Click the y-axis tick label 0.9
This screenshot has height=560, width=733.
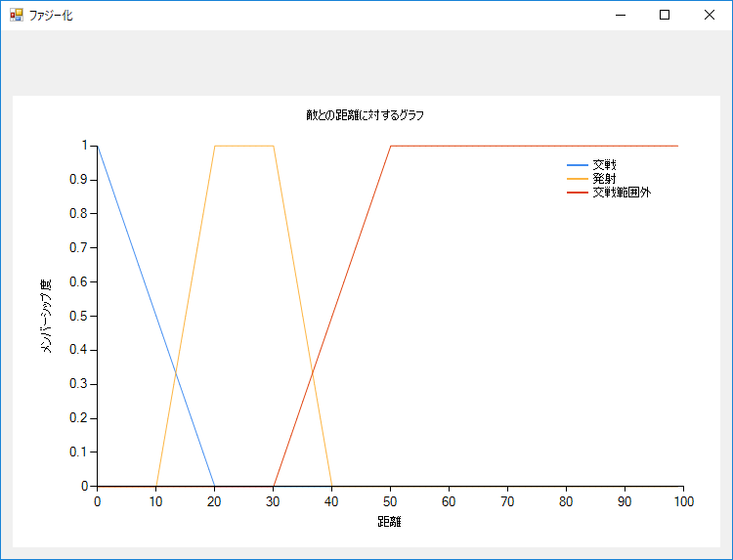78,180
